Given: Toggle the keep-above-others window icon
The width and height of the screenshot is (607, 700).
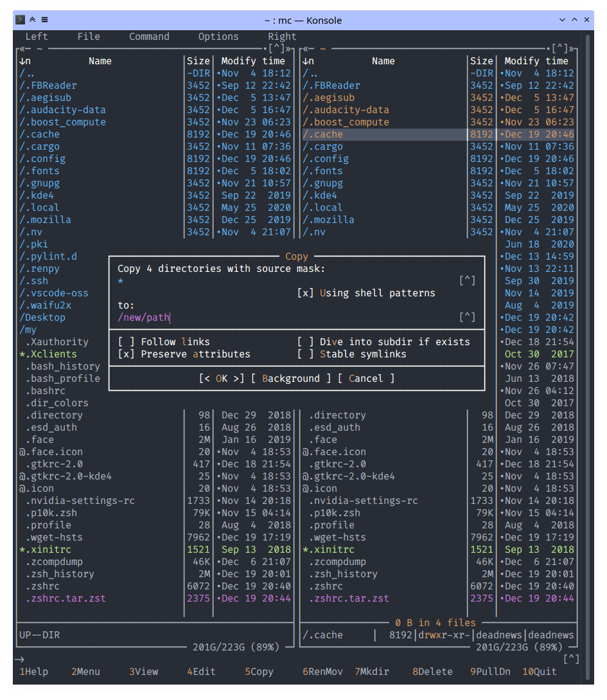Looking at the screenshot, I should (x=32, y=20).
